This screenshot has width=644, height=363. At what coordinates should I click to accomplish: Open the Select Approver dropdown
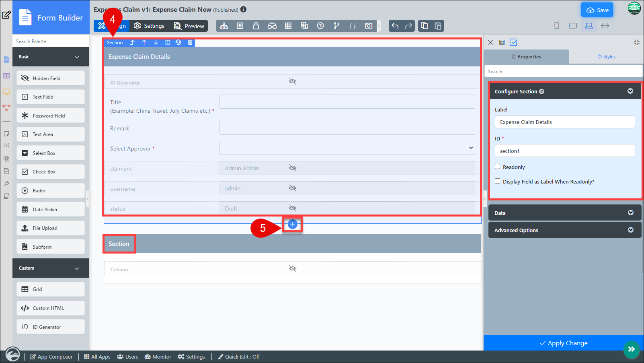tap(347, 148)
